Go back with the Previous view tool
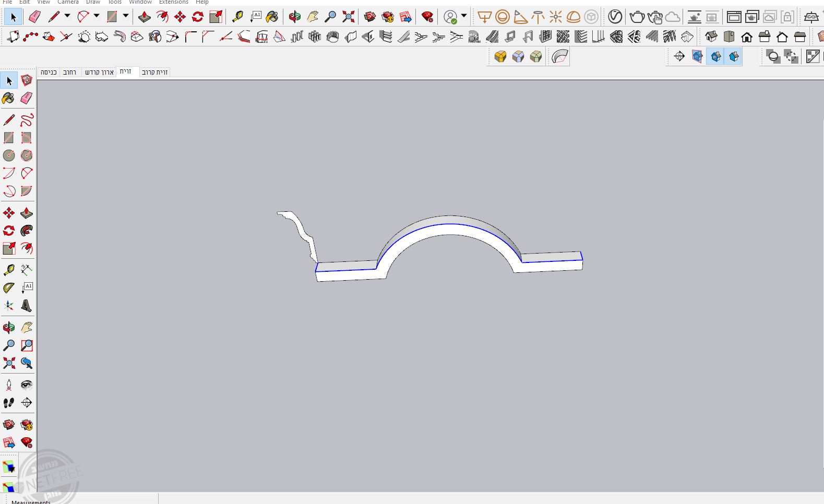 tap(27, 363)
